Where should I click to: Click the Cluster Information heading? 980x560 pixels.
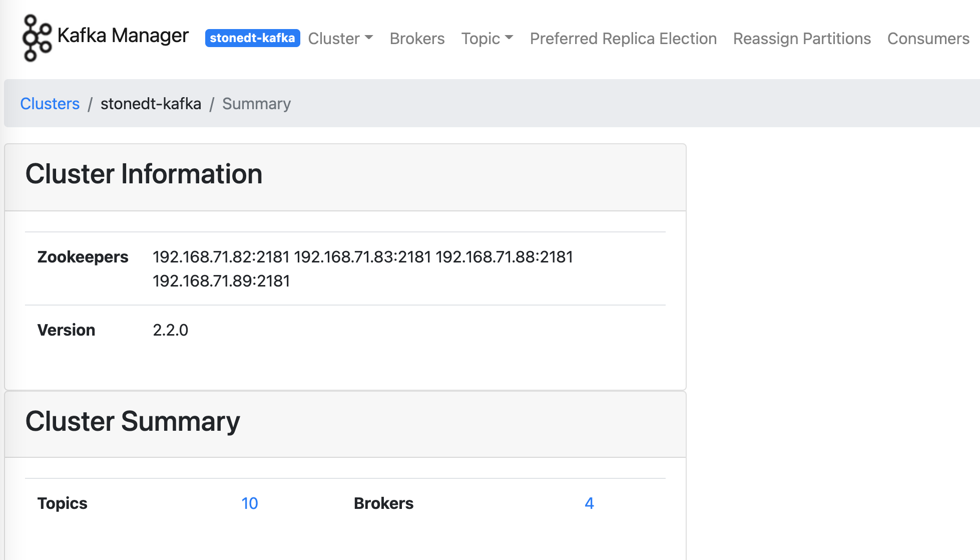pos(144,174)
